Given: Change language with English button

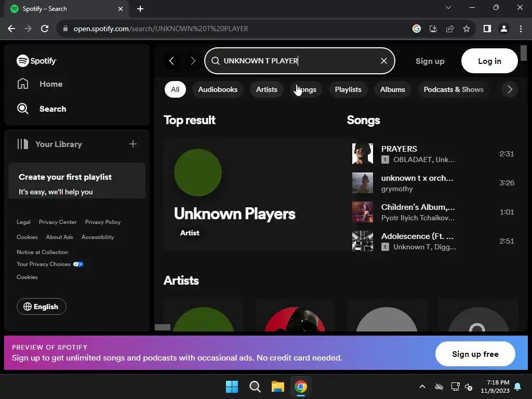Looking at the screenshot, I should coord(41,307).
